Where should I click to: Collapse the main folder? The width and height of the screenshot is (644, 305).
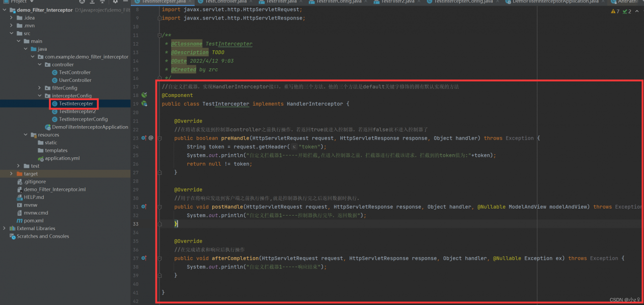[19, 41]
